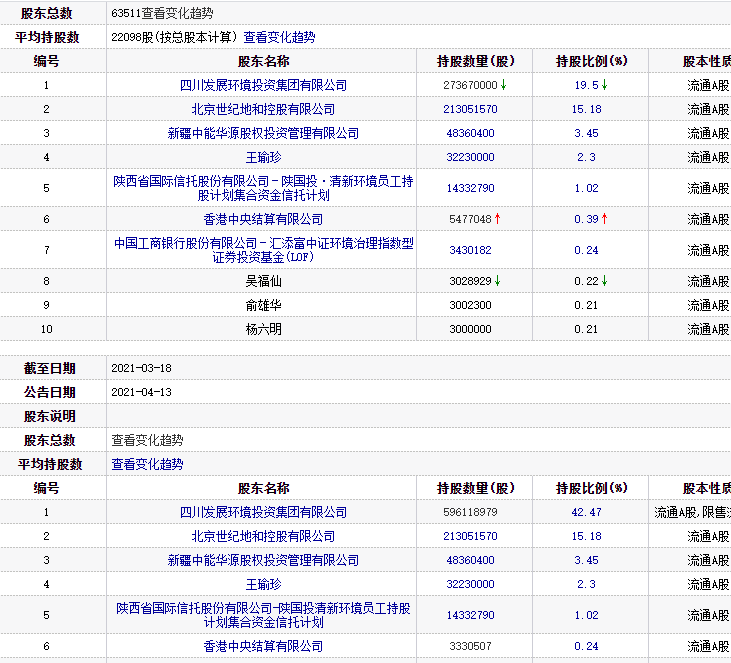This screenshot has width=731, height=663.
Task: Click first table's percentage value 3.45
Action: tap(586, 133)
